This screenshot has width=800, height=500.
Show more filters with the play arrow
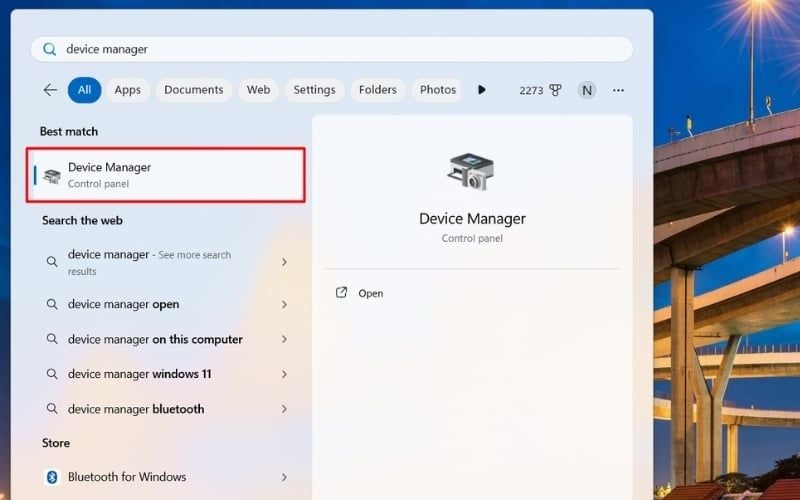(x=481, y=90)
